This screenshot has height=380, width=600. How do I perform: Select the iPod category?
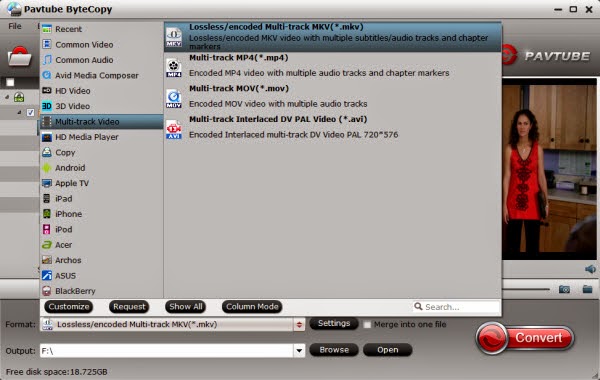coord(101,229)
